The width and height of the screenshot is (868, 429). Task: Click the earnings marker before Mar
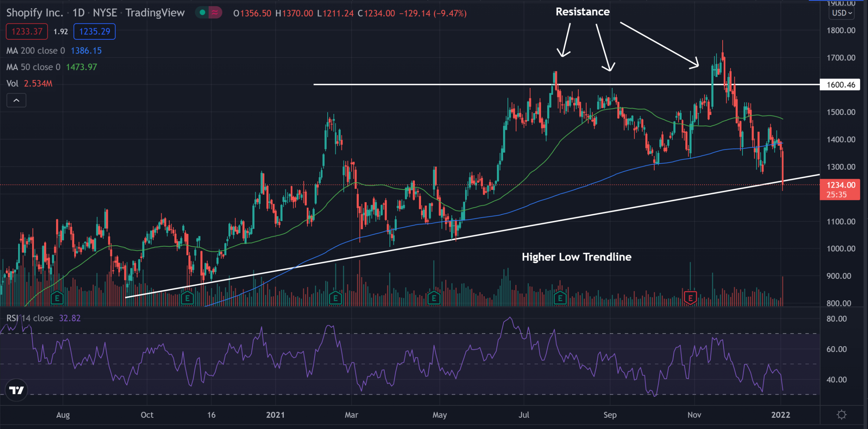coord(336,299)
